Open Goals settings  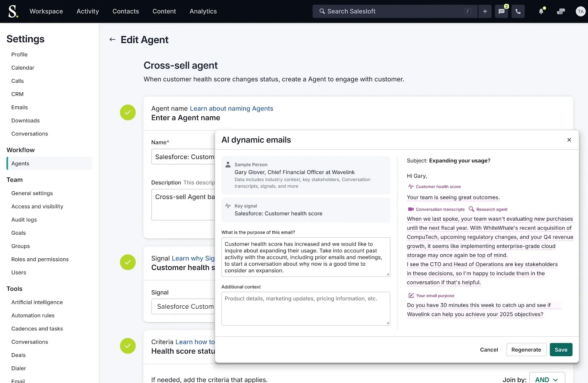tap(18, 233)
